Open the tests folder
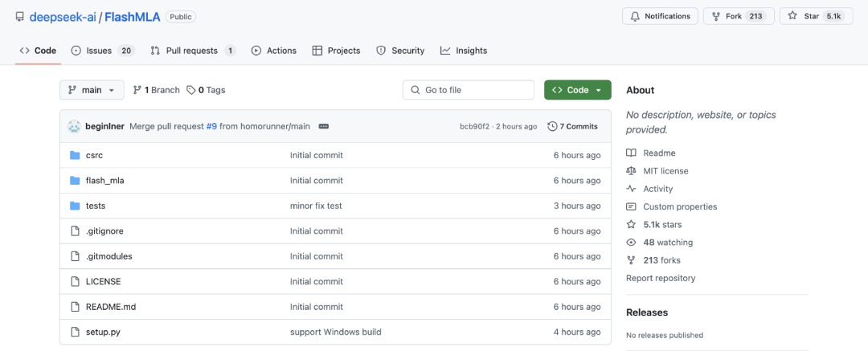868x351 pixels. point(95,206)
